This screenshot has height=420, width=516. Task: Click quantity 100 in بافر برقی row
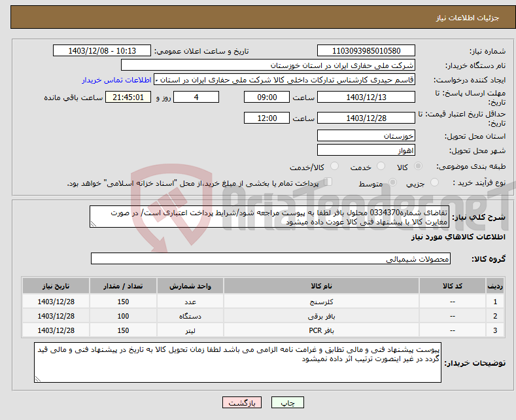(123, 316)
